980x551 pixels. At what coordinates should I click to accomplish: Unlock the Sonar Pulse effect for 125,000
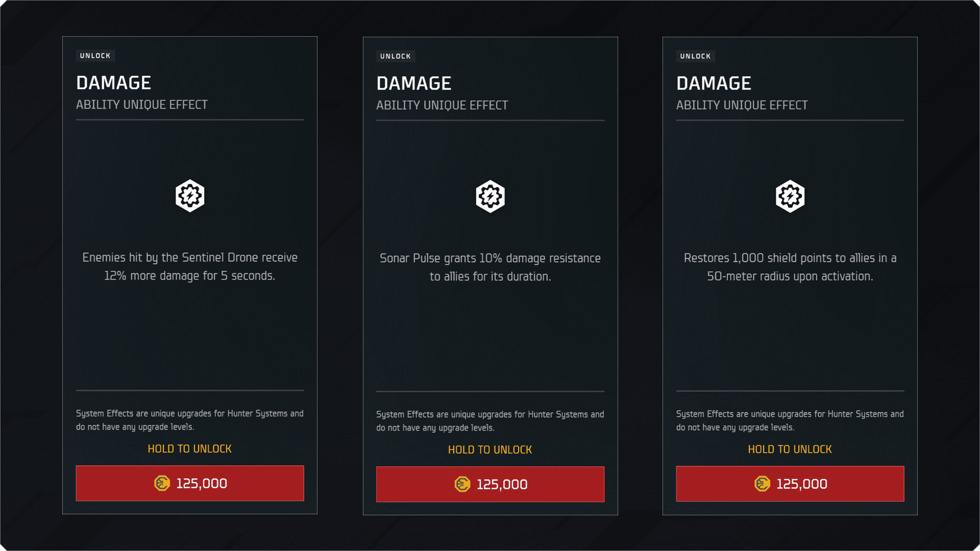tap(490, 484)
